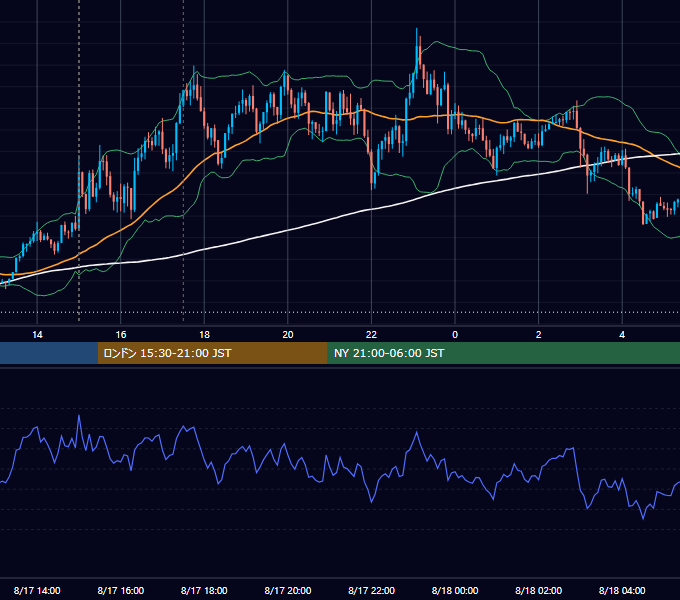The height and width of the screenshot is (600, 680).
Task: Click the 8/17 18:00 date label
Action: point(204,590)
